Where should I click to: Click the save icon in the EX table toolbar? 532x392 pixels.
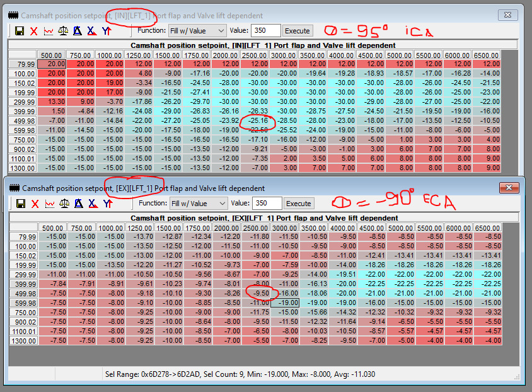[20, 204]
